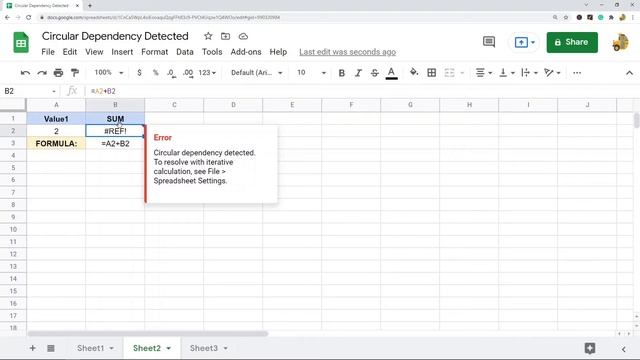Open the All Sheets list icon
Screen dimensions: 640x360
point(51,348)
